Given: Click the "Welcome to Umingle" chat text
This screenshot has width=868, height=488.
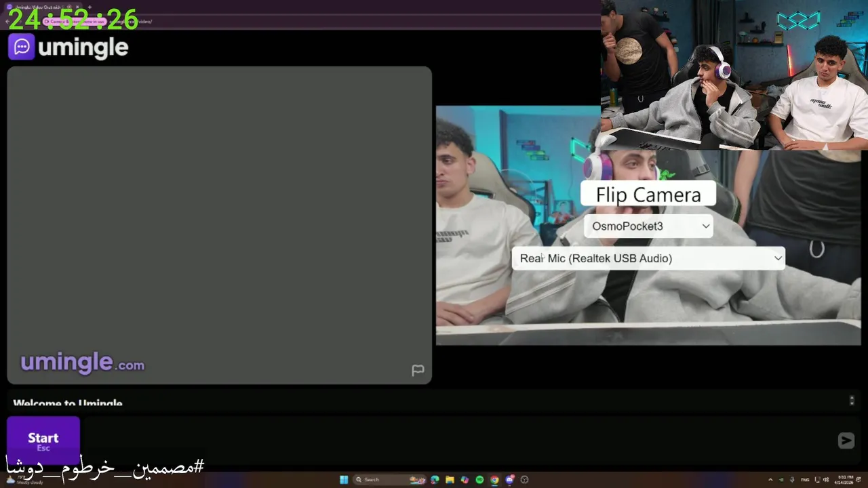Looking at the screenshot, I should [x=68, y=403].
